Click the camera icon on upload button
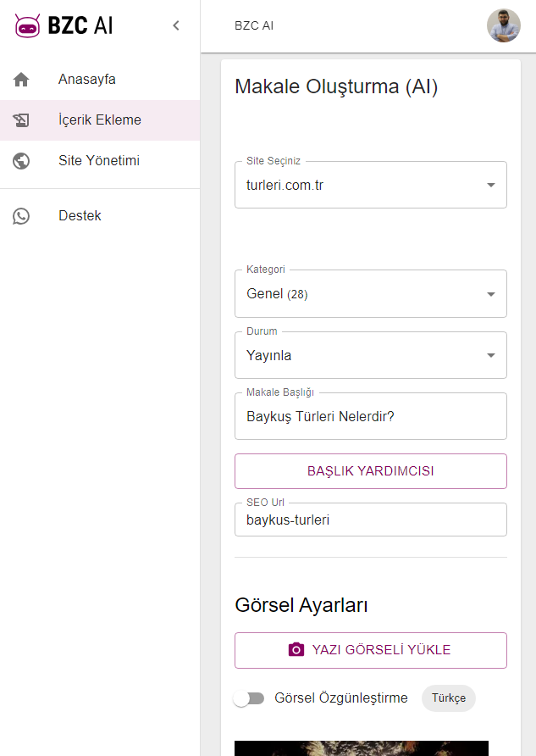 pos(296,649)
